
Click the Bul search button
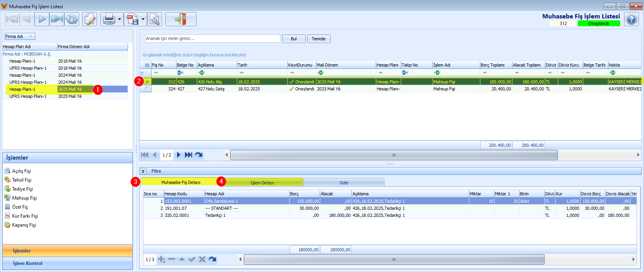click(294, 39)
